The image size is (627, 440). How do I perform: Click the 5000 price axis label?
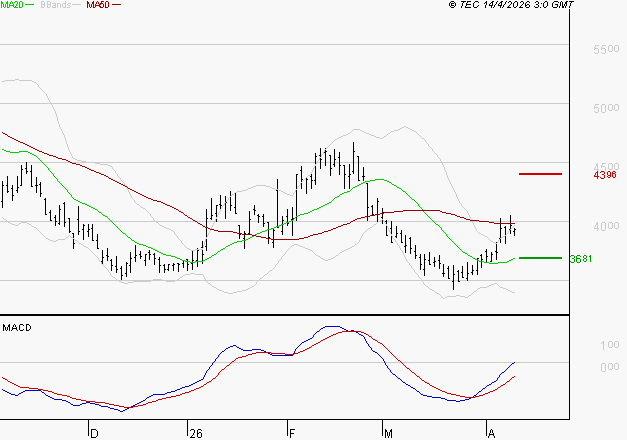point(605,108)
